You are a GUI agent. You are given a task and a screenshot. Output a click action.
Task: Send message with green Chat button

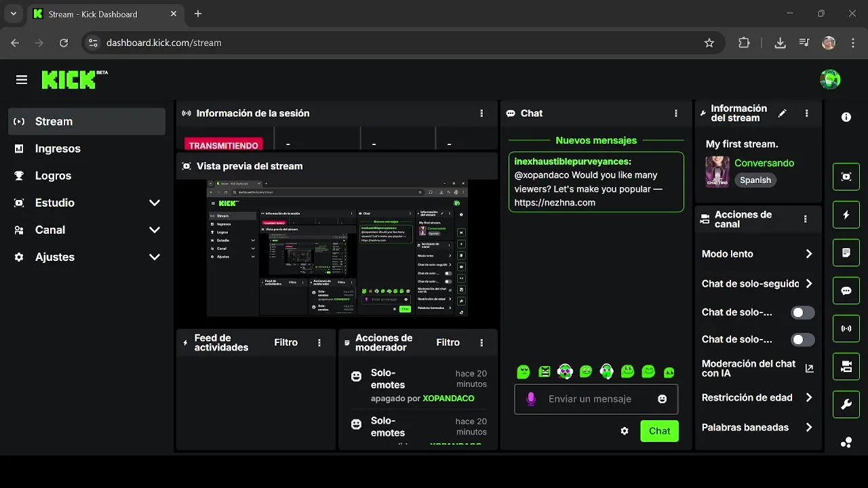coord(659,431)
